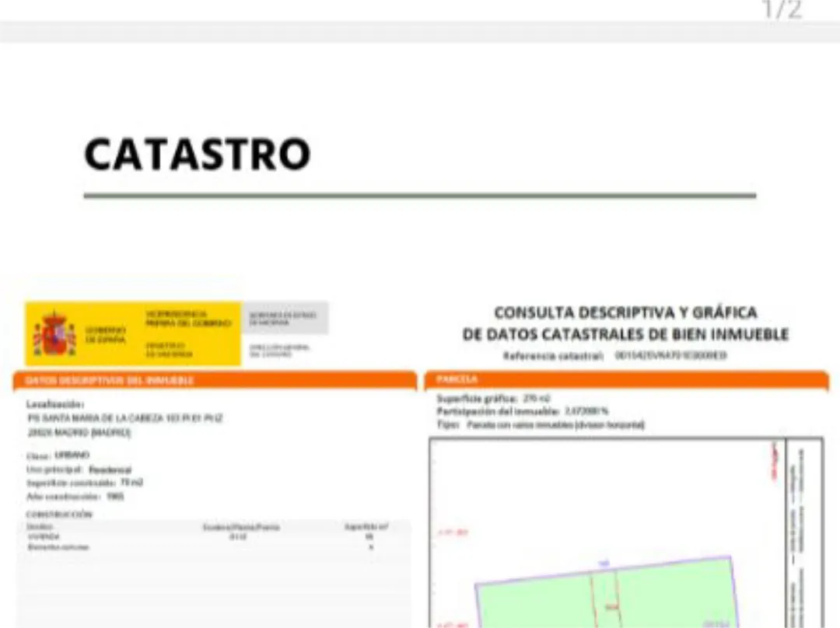Click the Año construcción line

click(75, 496)
